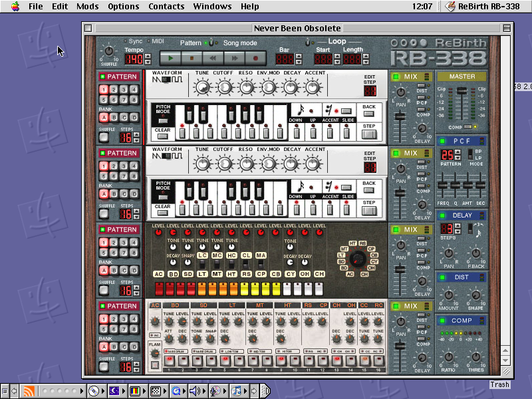The image size is (532, 399).
Task: Choose the MA maracas label on the 808
Action: [261, 255]
